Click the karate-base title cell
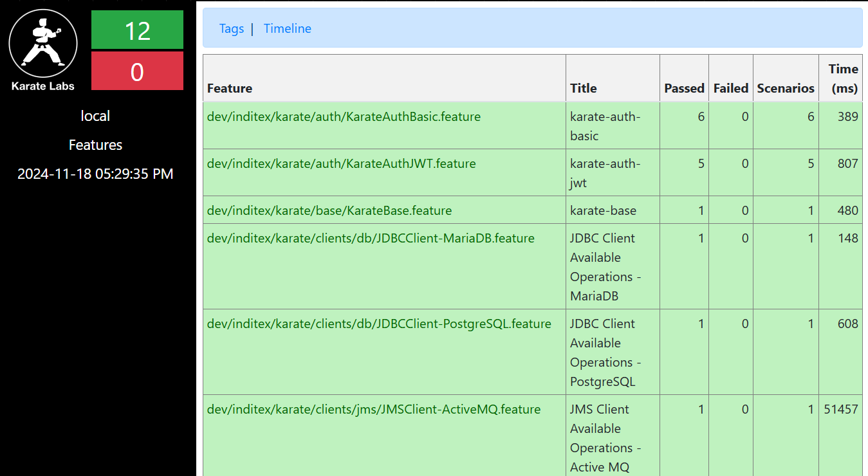 coord(613,210)
